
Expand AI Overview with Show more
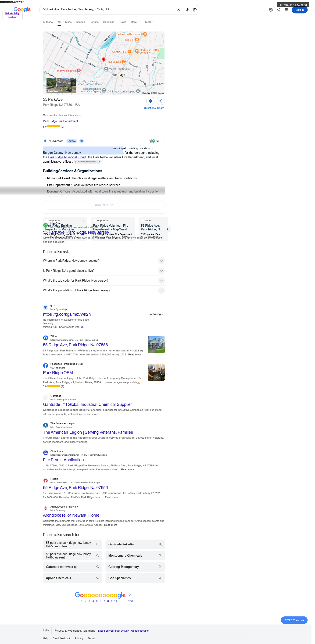(104, 205)
